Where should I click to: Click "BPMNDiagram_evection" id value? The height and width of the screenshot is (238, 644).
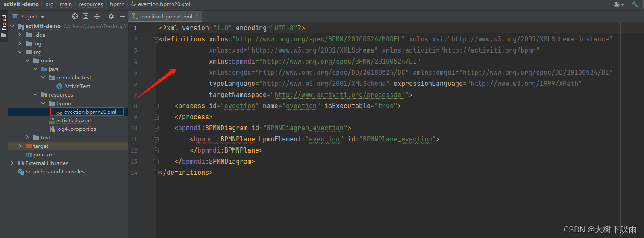tap(305, 128)
